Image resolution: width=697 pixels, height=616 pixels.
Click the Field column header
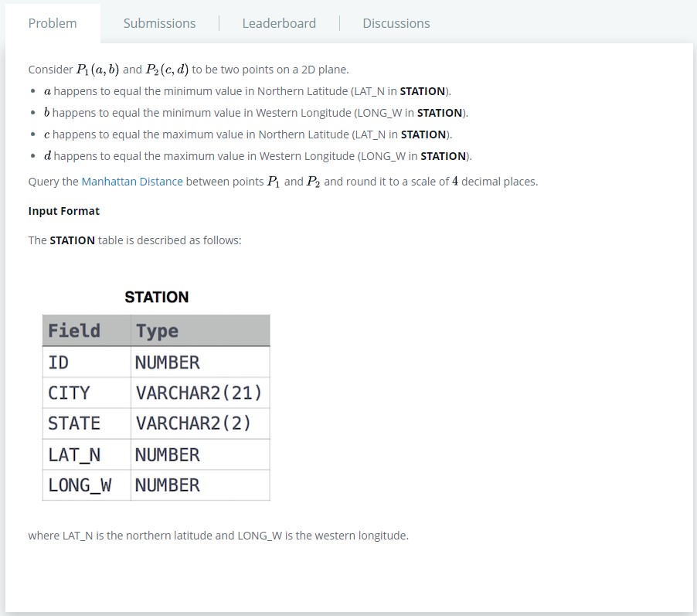73,330
